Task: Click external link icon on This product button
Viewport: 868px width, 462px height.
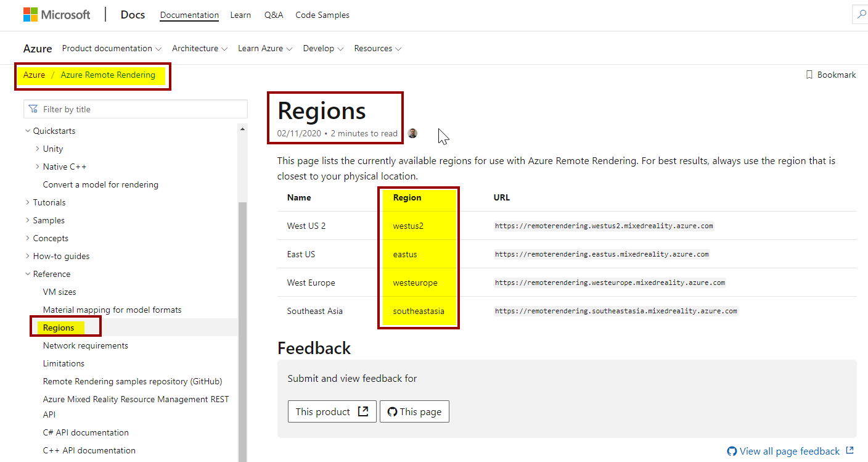Action: (363, 411)
